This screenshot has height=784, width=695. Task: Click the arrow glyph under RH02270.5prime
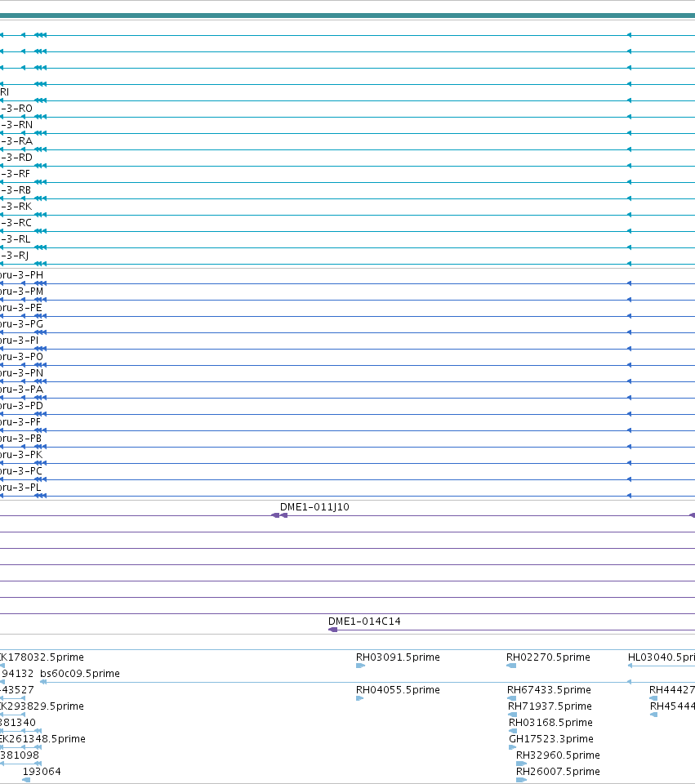(x=511, y=666)
